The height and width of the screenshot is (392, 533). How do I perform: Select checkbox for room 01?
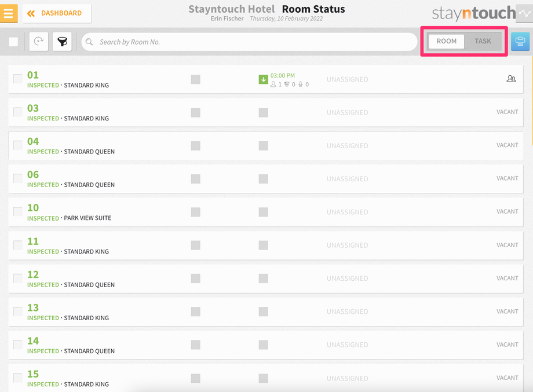pyautogui.click(x=18, y=79)
